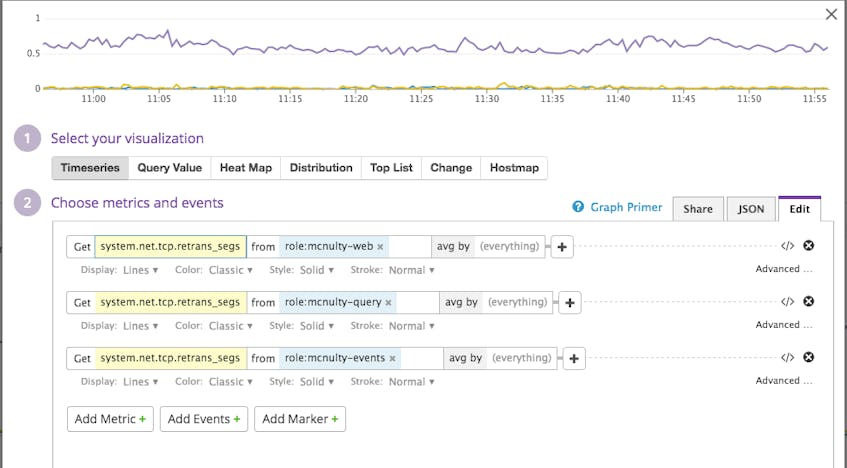Click the Add Metric button
The height and width of the screenshot is (468, 847).
[110, 419]
